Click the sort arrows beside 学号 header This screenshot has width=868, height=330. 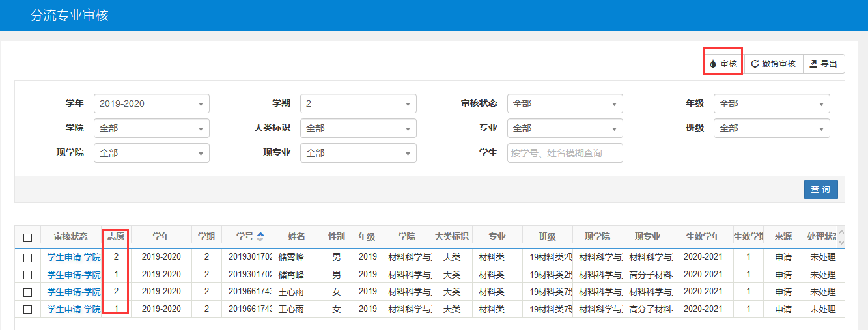[x=260, y=237]
